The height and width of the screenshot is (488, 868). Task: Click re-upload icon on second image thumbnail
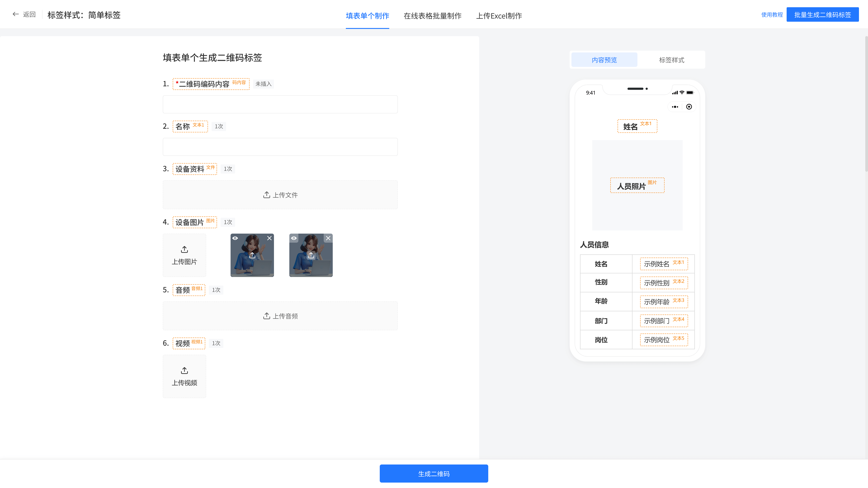[x=311, y=255]
